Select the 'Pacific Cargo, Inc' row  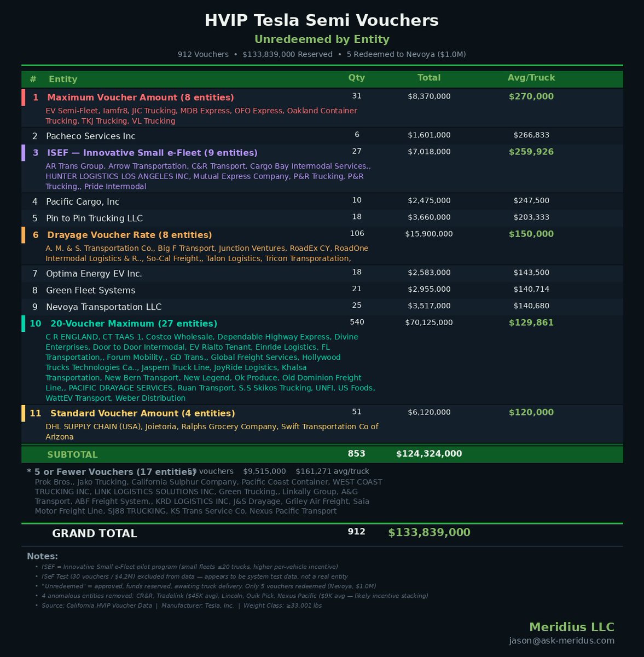click(322, 201)
